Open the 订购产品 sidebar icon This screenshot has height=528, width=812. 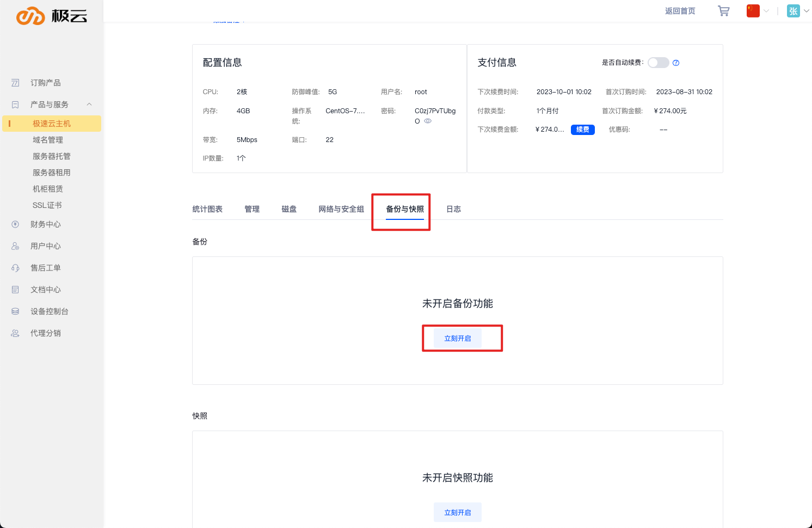click(15, 83)
